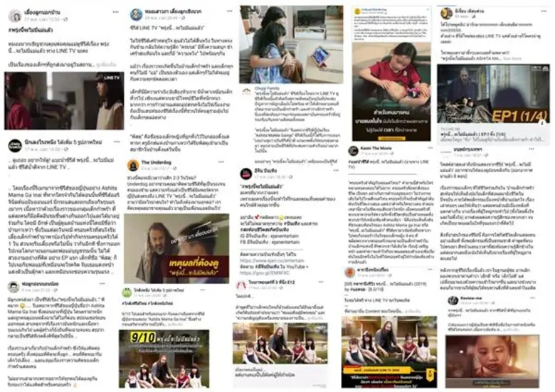555x392 pixels.
Task: Open the bearded man banner image with orange text
Action: (176, 248)
